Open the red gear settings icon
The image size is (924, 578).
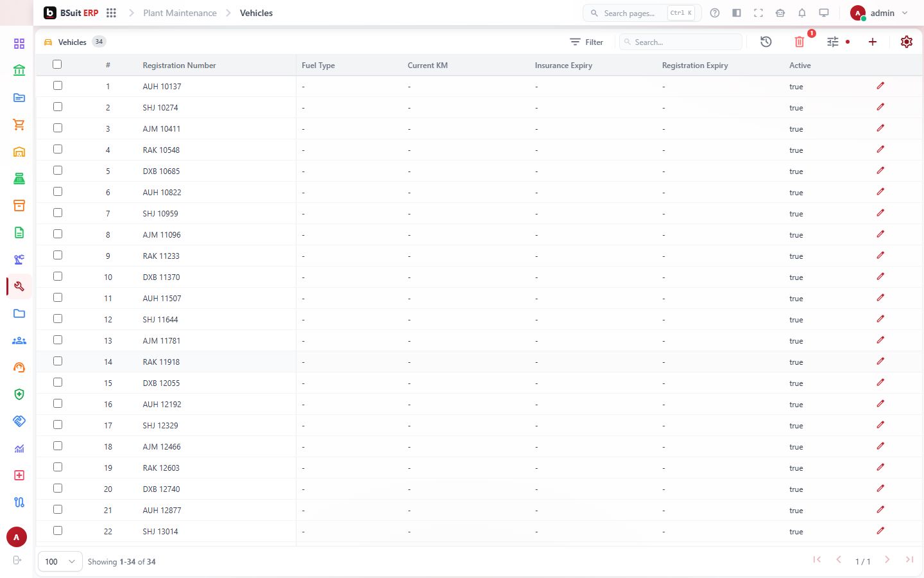coord(907,42)
